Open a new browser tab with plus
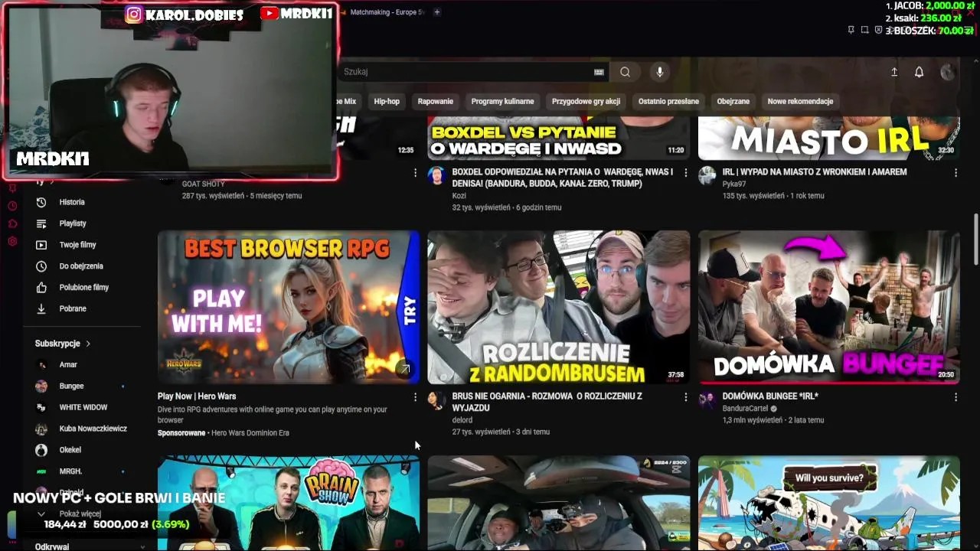This screenshot has width=980, height=551. [x=437, y=12]
